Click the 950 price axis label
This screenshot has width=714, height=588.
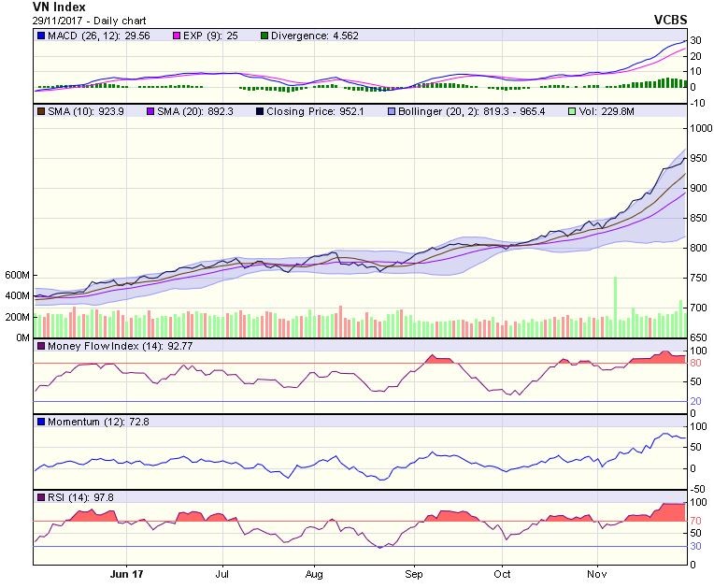click(x=698, y=158)
